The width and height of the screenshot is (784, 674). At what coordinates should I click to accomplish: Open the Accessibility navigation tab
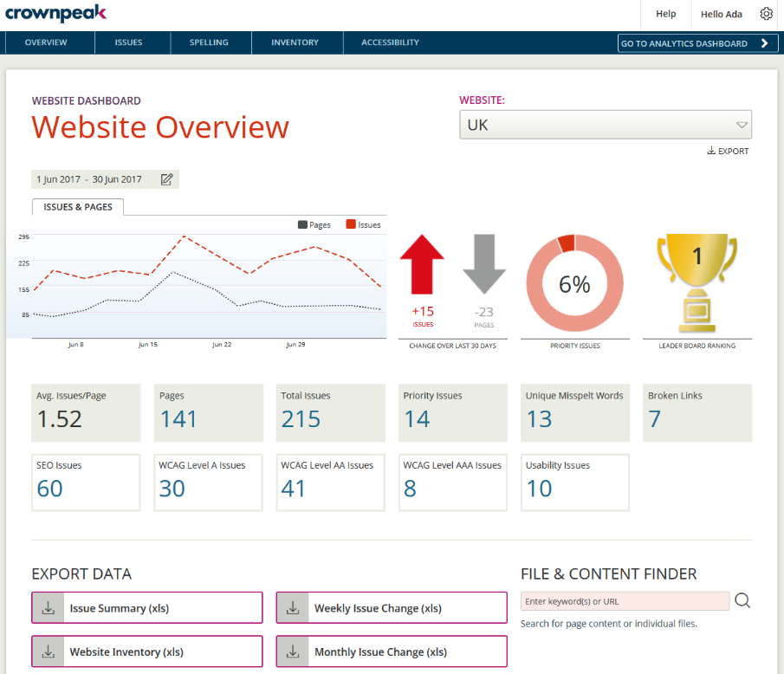(x=390, y=42)
